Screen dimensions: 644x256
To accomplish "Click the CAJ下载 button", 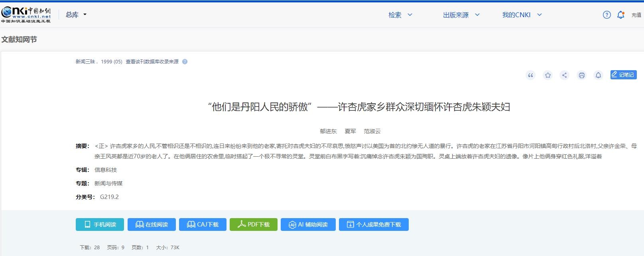I will (x=203, y=224).
